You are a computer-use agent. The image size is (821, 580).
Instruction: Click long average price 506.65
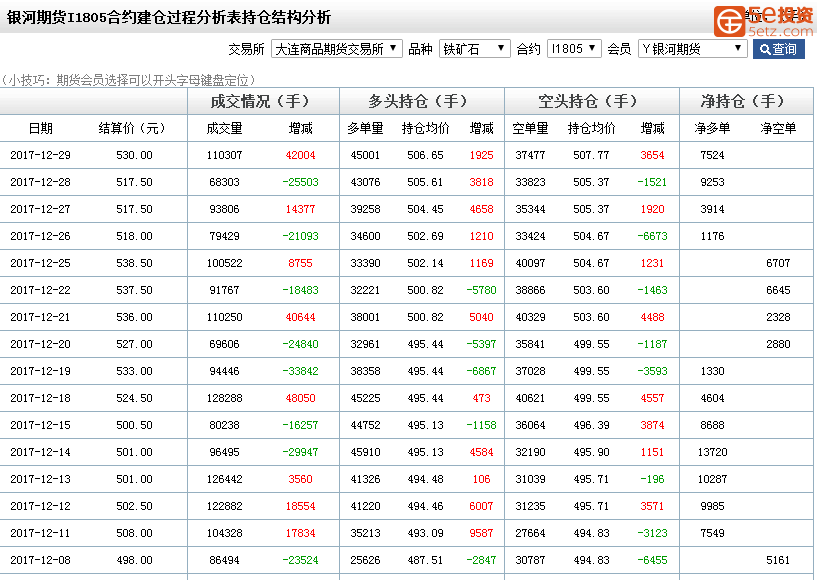425,155
